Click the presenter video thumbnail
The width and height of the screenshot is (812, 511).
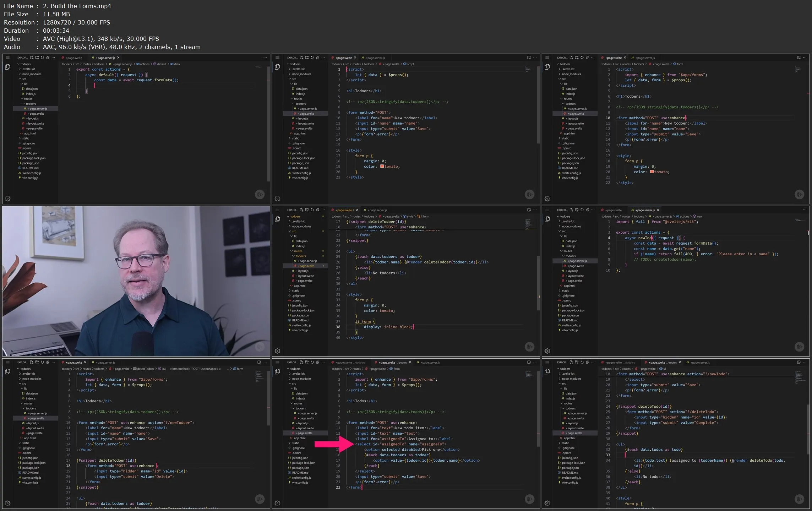(x=136, y=281)
